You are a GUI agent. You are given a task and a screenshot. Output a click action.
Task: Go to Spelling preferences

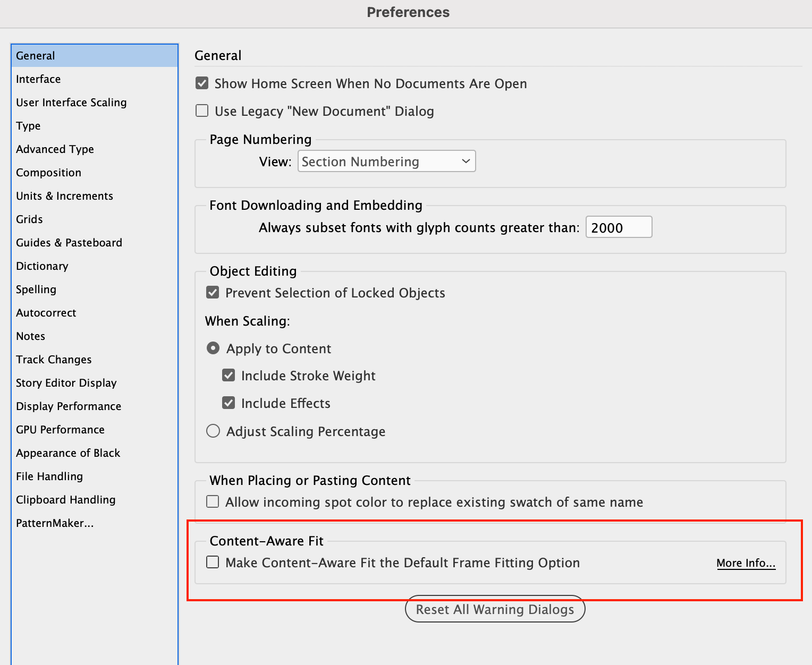pyautogui.click(x=95, y=289)
